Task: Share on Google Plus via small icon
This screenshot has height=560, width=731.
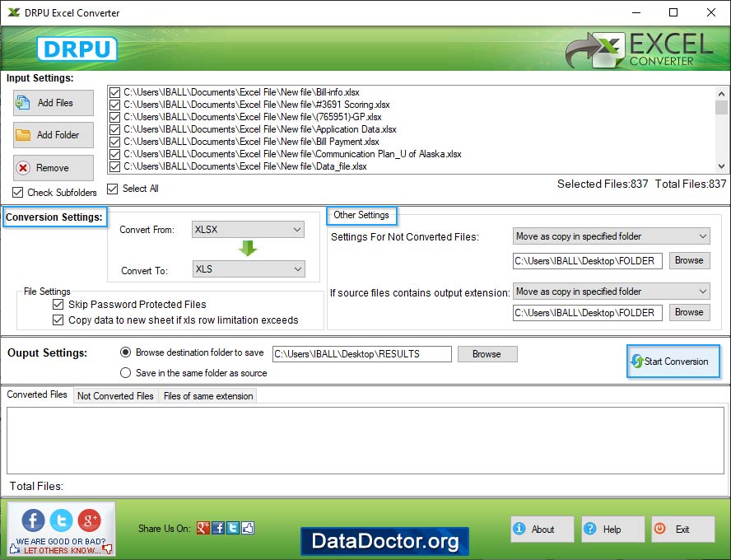Action: tap(203, 528)
